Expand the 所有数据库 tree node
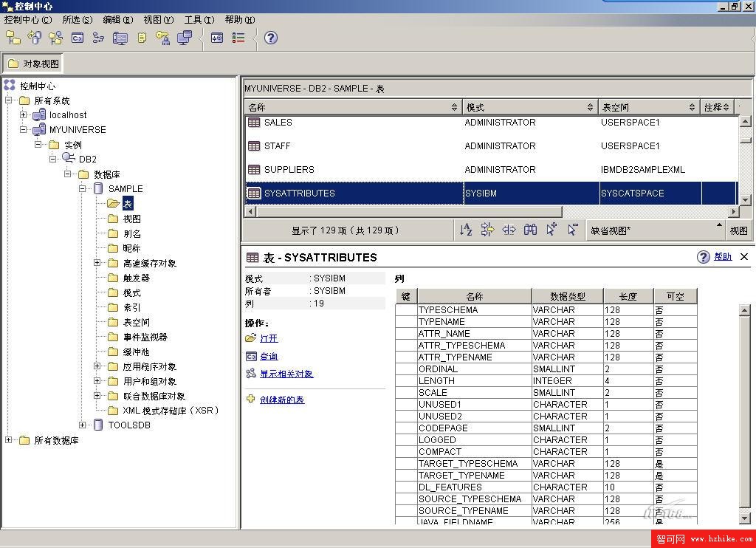Image resolution: width=756 pixels, height=548 pixels. point(9,440)
